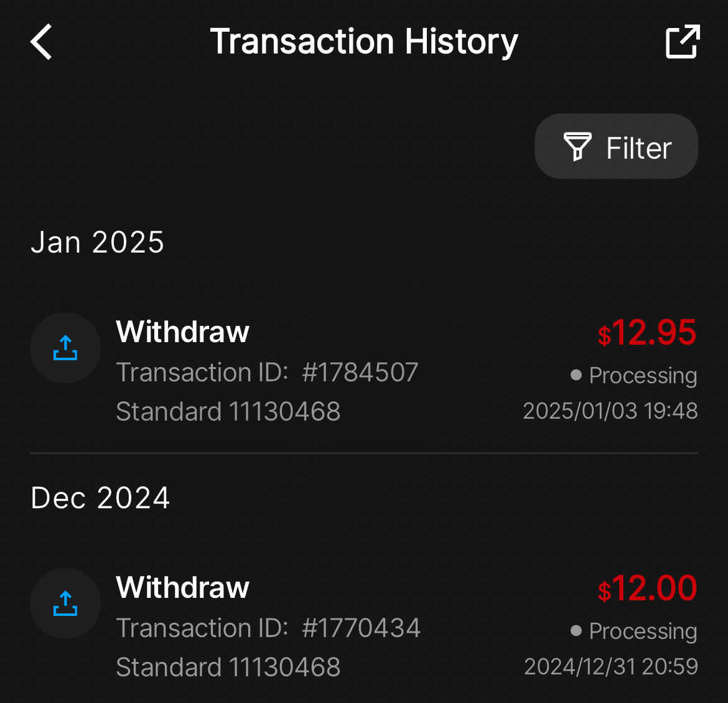Tap the back arrow icon

42,42
